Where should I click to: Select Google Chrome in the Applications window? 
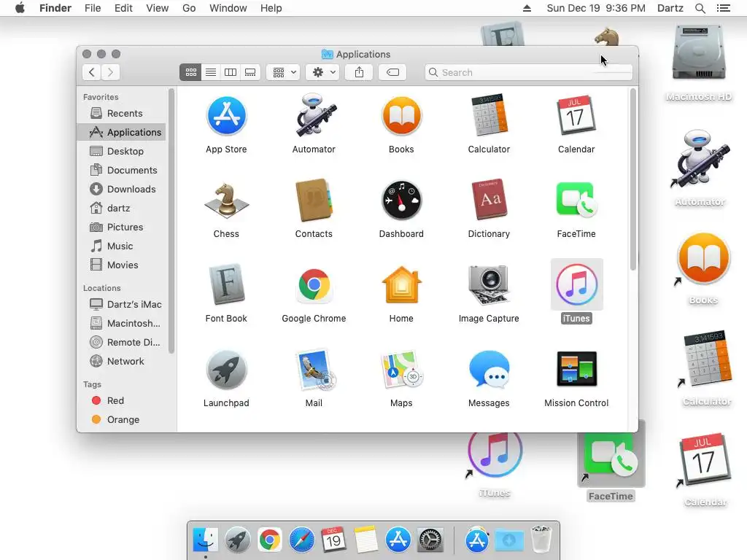tap(314, 285)
